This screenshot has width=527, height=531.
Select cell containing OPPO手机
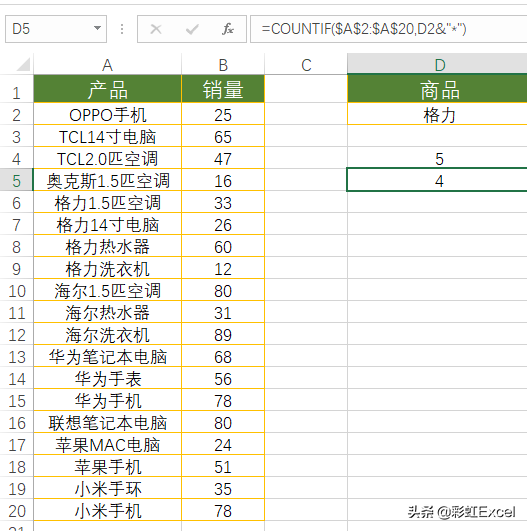107,114
